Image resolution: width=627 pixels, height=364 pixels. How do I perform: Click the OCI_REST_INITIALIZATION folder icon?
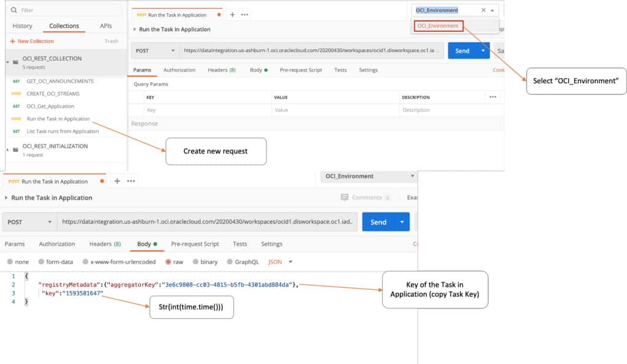pyautogui.click(x=17, y=150)
